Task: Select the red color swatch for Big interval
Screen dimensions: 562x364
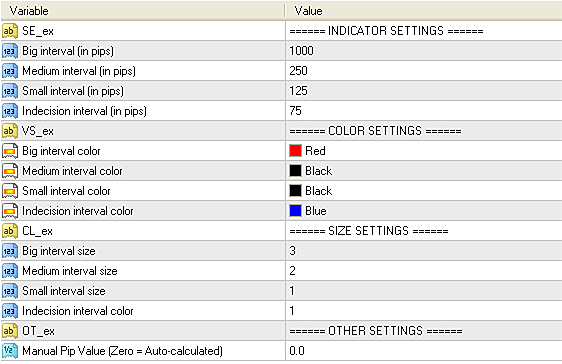Action: (x=295, y=151)
